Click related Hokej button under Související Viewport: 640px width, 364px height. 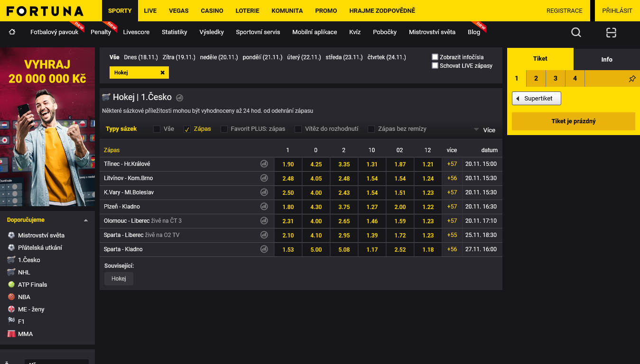pos(119,279)
